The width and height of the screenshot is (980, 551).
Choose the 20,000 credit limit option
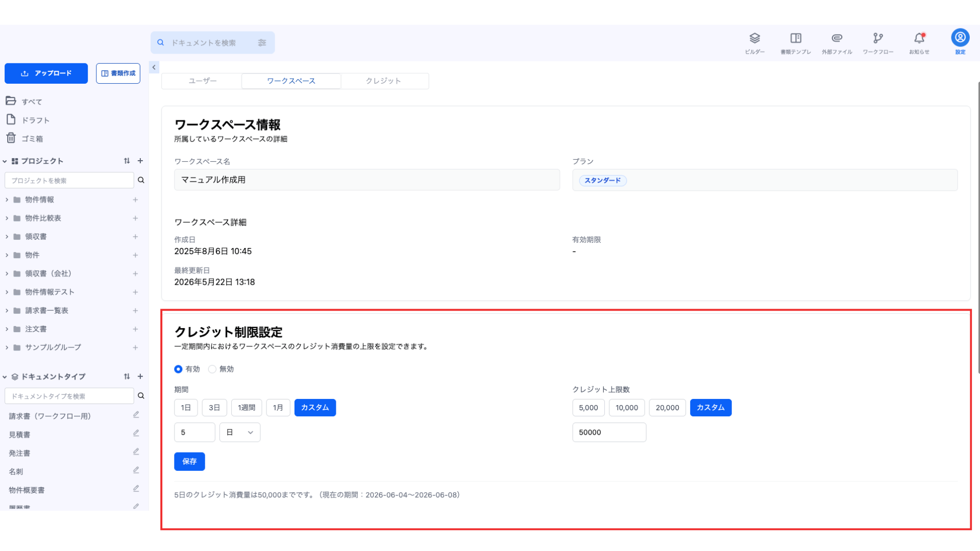pos(667,408)
